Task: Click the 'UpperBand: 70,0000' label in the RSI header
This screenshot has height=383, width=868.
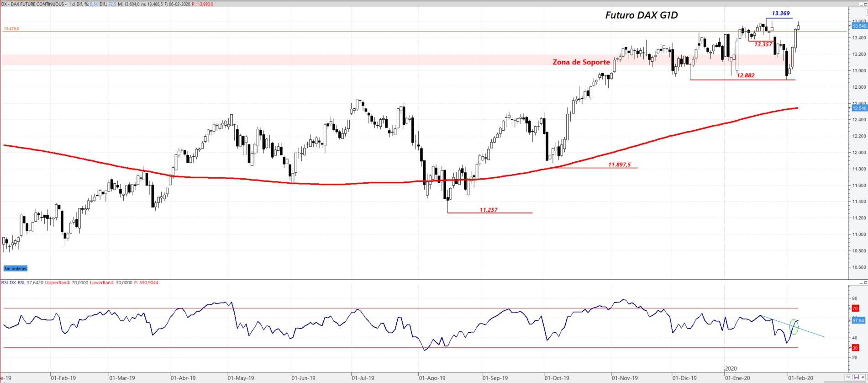Action: 67,283
